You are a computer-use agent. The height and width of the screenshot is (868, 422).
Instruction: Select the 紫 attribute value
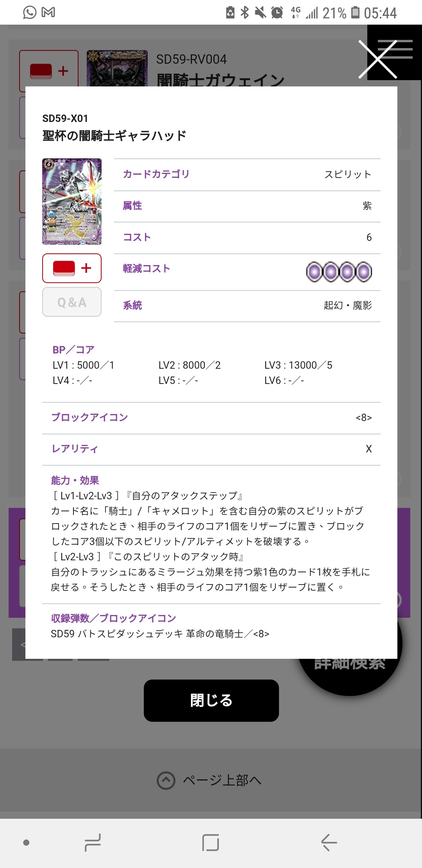[367, 206]
